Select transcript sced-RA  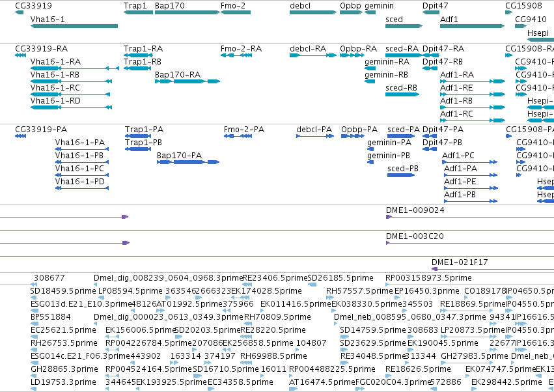point(404,55)
